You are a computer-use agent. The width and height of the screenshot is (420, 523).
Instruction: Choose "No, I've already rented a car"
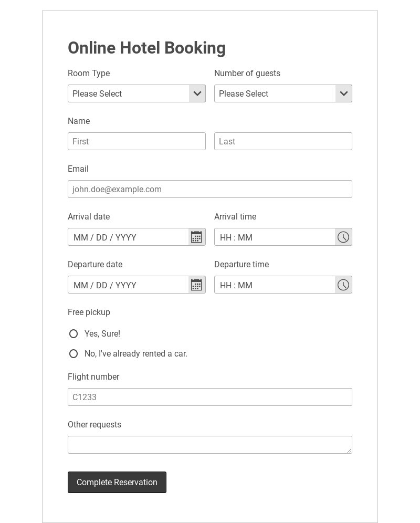pos(73,354)
